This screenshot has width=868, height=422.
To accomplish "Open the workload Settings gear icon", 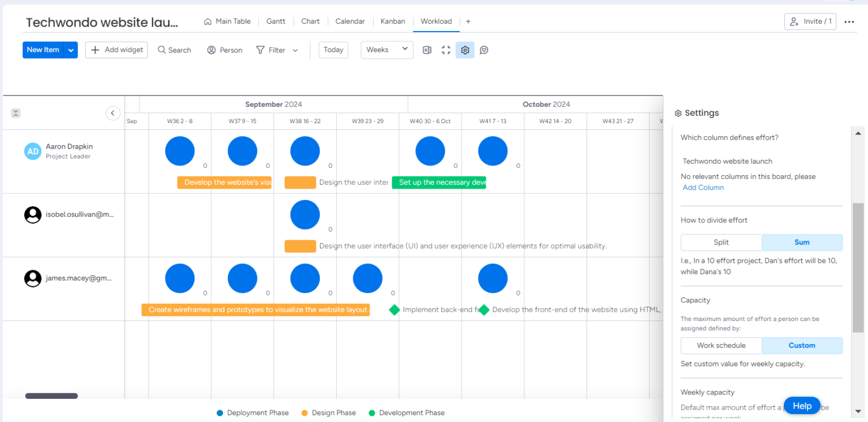I will click(x=465, y=50).
